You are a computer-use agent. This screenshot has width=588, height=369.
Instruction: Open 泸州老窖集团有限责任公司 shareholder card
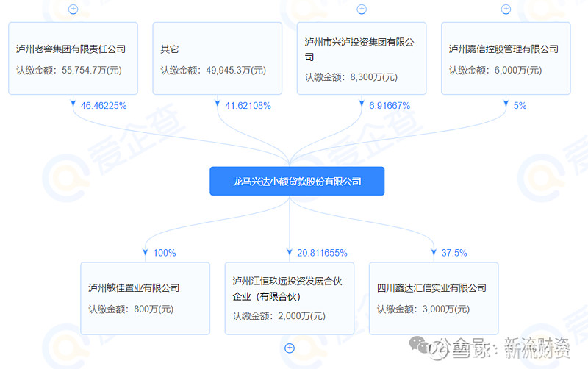pyautogui.click(x=73, y=58)
